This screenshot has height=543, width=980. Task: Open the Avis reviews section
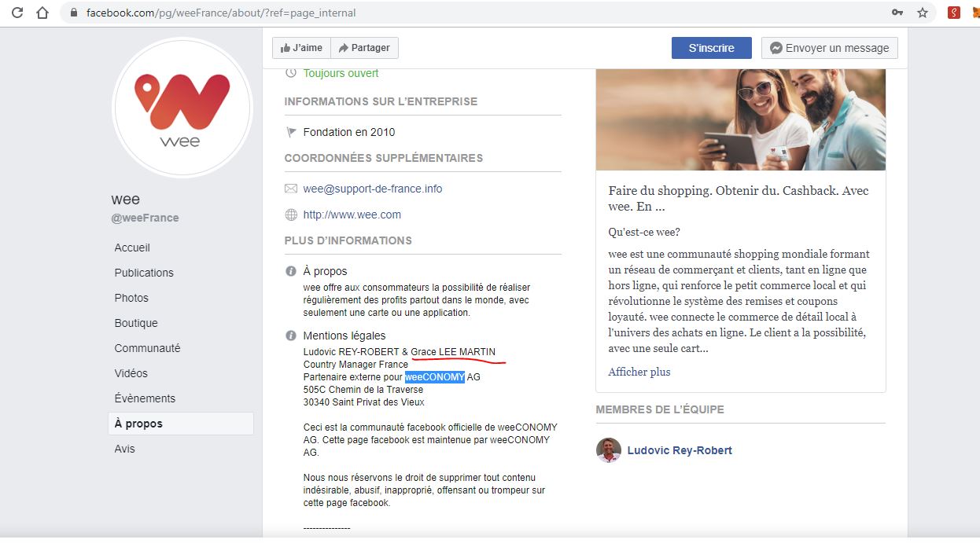[124, 449]
